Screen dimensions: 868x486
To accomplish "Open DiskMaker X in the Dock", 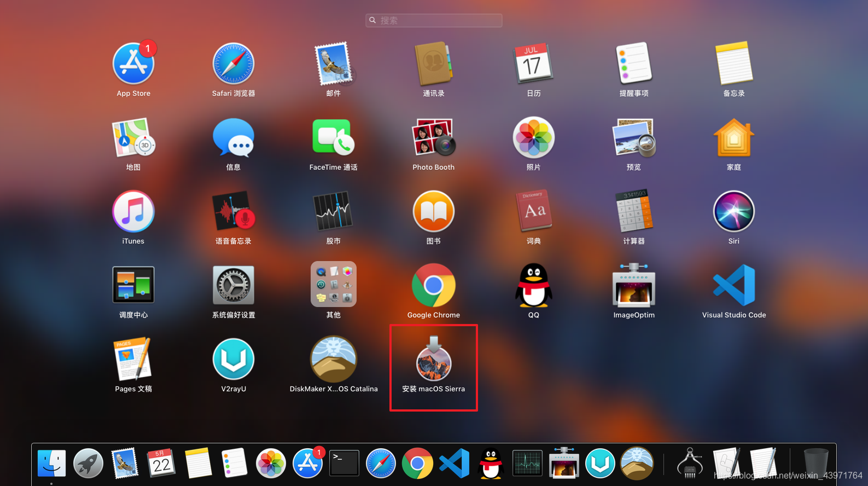I will point(637,464).
